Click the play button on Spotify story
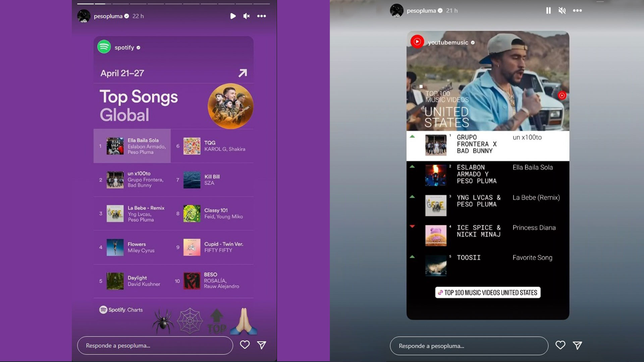This screenshot has width=644, height=362. (233, 16)
